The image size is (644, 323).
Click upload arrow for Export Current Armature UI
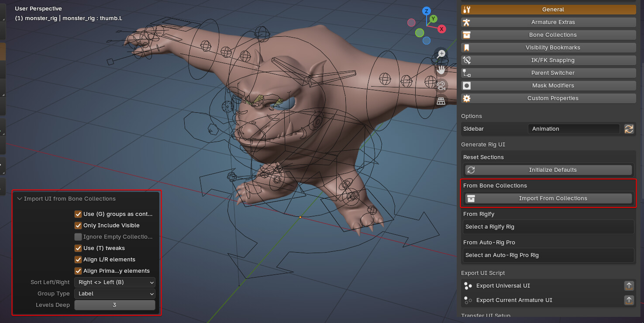tap(629, 300)
